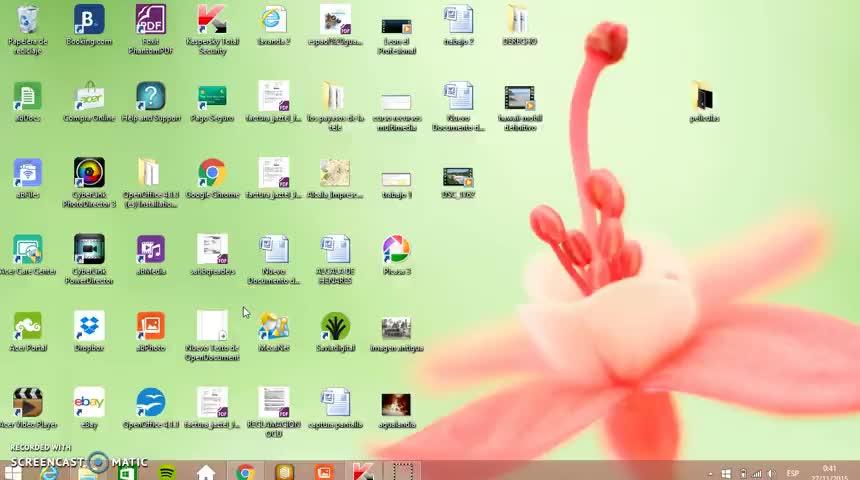The height and width of the screenshot is (480, 860).
Task: Select the Acer Care Center icon
Action: coord(28,250)
